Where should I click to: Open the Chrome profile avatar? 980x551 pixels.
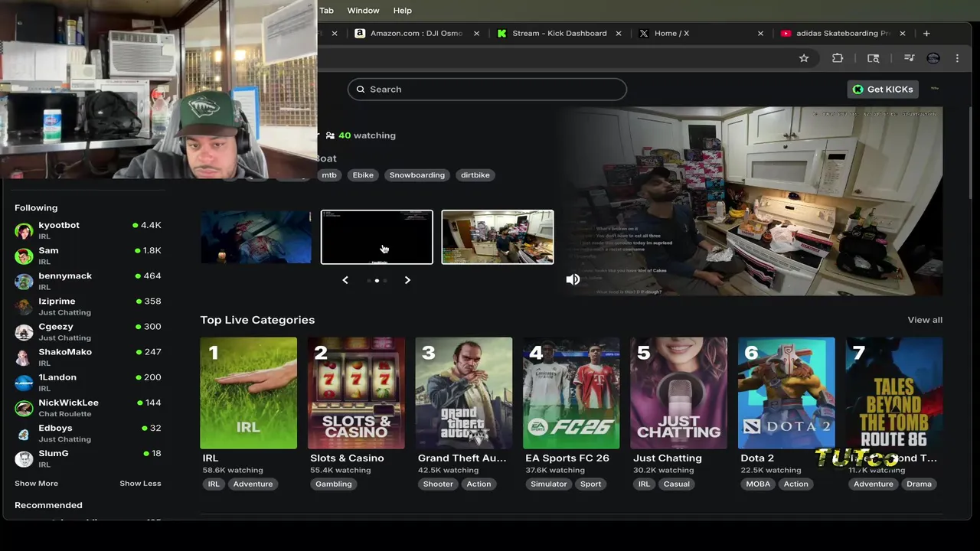click(x=933, y=58)
